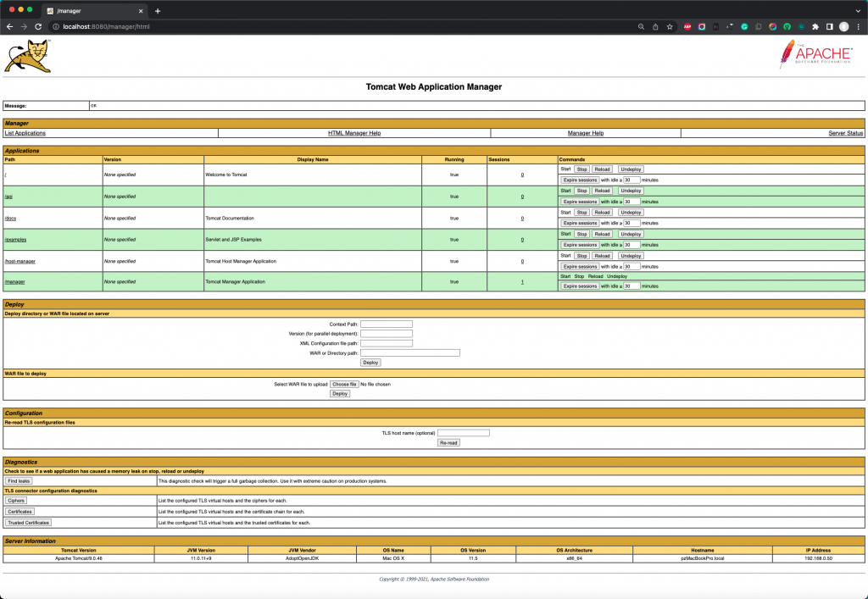Viewport: 868px width, 599px height.
Task: Click the Tomcat cat logo
Action: coord(28,56)
